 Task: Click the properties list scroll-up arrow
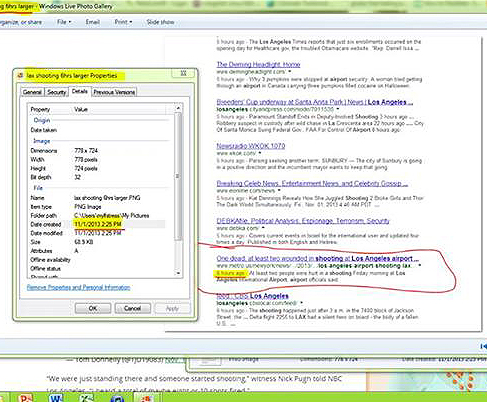[178, 108]
